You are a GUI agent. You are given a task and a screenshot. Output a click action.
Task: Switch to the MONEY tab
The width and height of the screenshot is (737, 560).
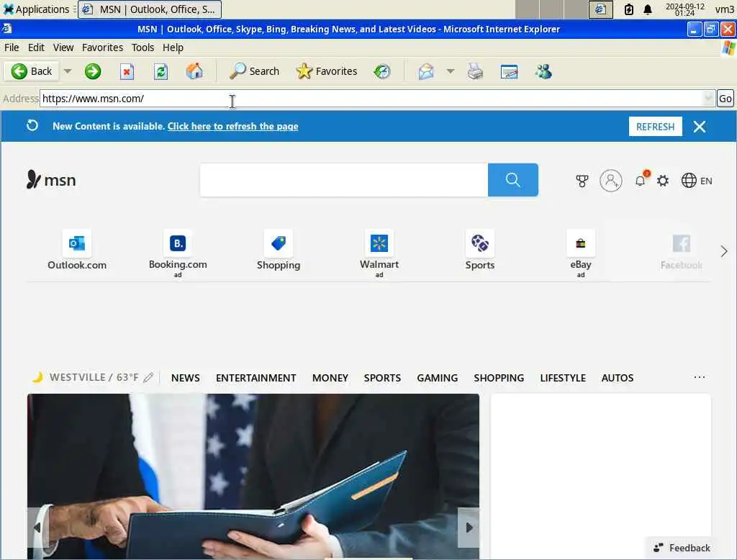pyautogui.click(x=330, y=378)
